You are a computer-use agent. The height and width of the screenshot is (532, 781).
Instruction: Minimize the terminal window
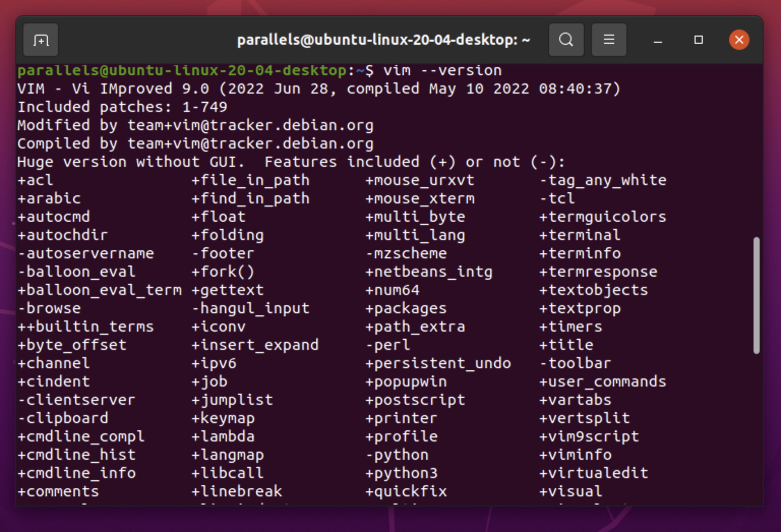pos(657,40)
